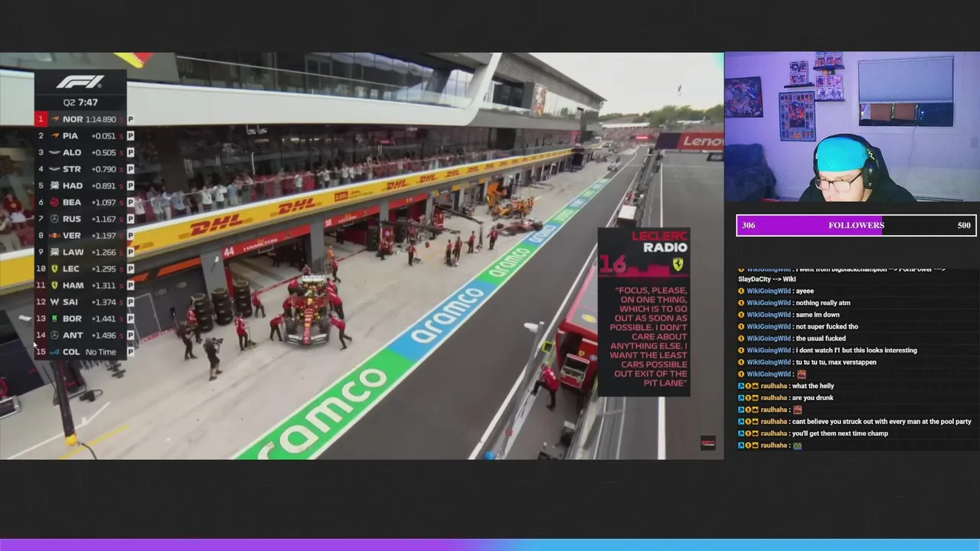Screen dimensions: 980x551
Task: Click the Aston Martin logo beside STR
Action: (x=54, y=169)
